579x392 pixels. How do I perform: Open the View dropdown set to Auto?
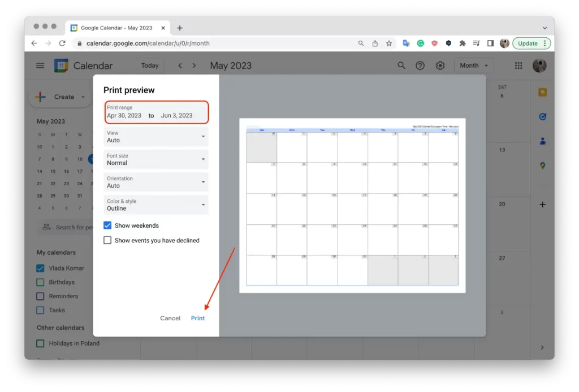pyautogui.click(x=156, y=137)
